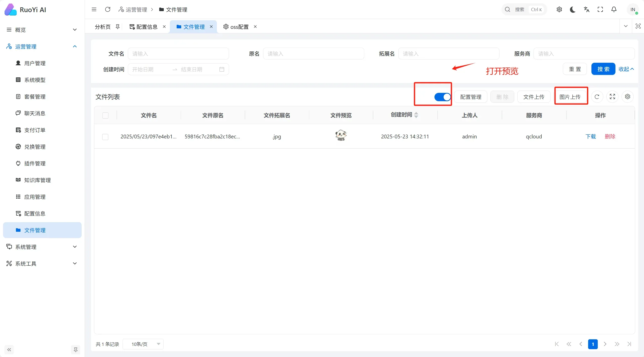Check the select-all header checkbox
The image size is (644, 357).
click(x=105, y=115)
